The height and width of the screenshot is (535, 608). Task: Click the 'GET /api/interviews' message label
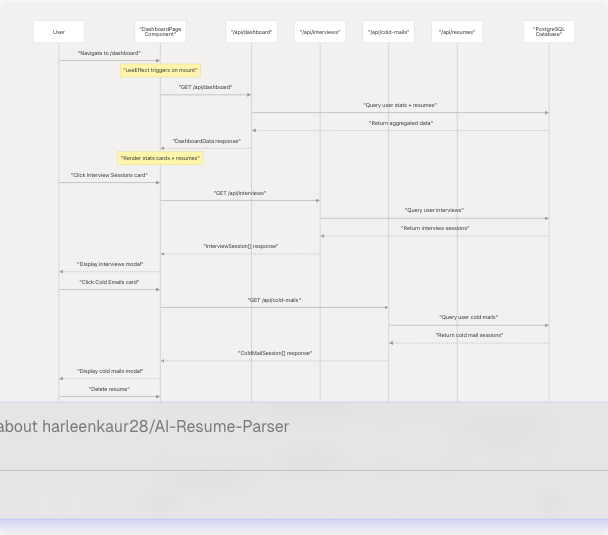[x=240, y=193]
